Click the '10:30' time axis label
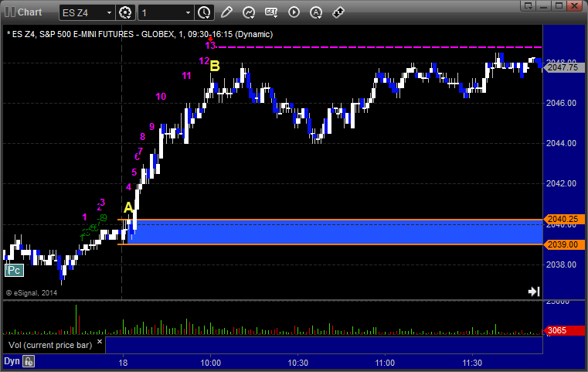 [x=297, y=363]
